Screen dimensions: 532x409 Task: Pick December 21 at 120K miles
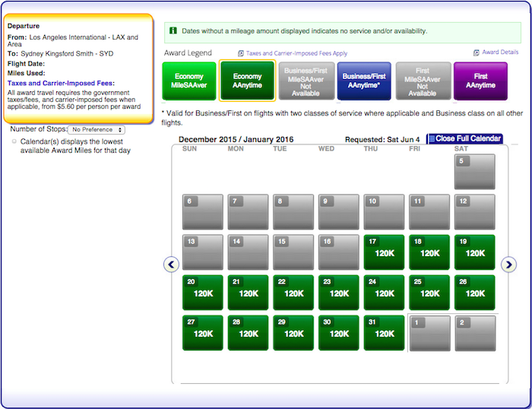[248, 293]
